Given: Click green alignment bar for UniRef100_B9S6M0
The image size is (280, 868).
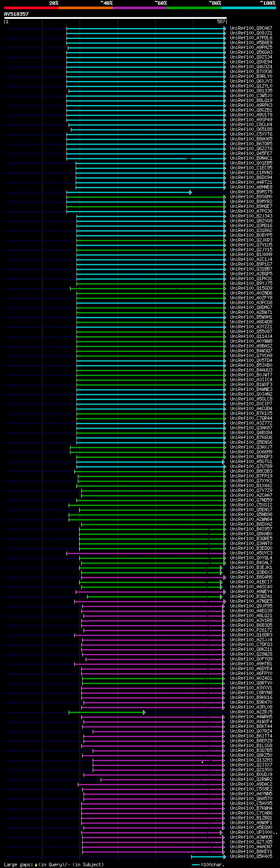Looking at the screenshot, I should coord(146,197).
